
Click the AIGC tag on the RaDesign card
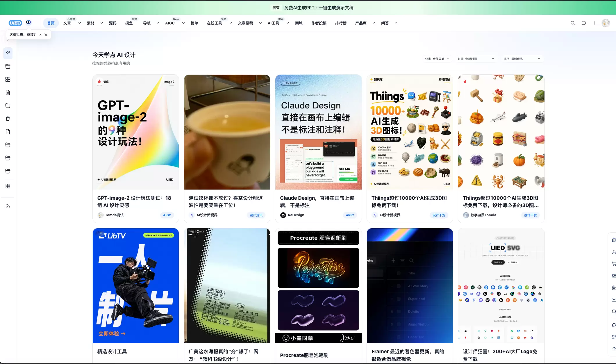(x=350, y=215)
